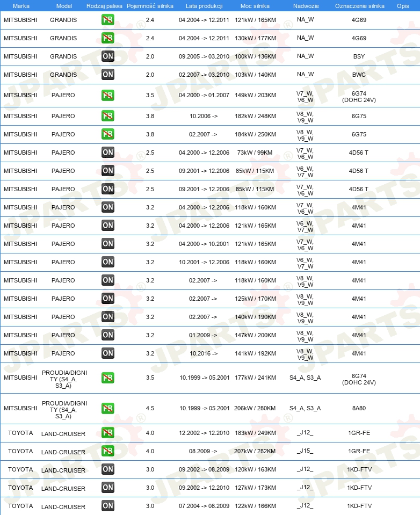This screenshot has width=420, height=515.
Task: Click the petrol icon for Grandis 121kW / 165KM
Action: (x=108, y=20)
